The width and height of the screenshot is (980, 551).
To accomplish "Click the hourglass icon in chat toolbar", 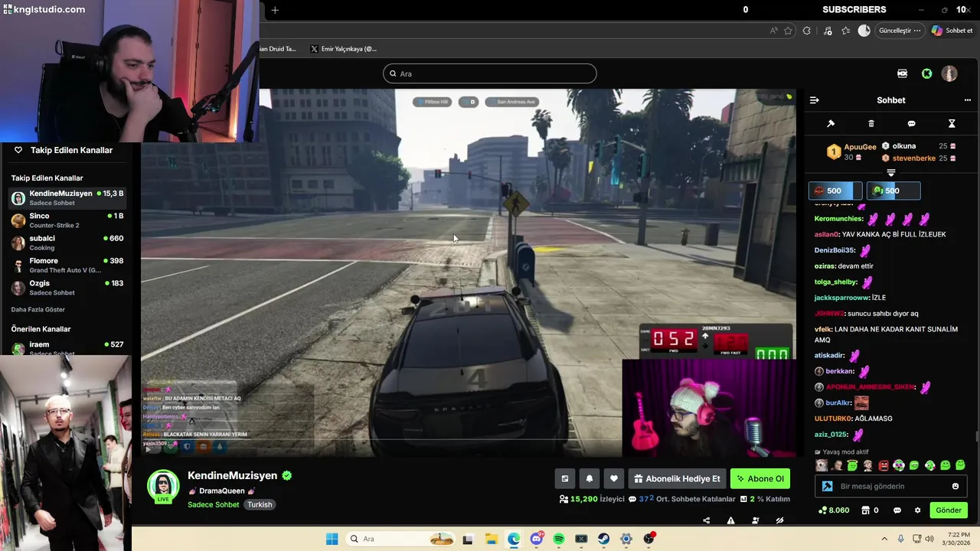I will 952,123.
